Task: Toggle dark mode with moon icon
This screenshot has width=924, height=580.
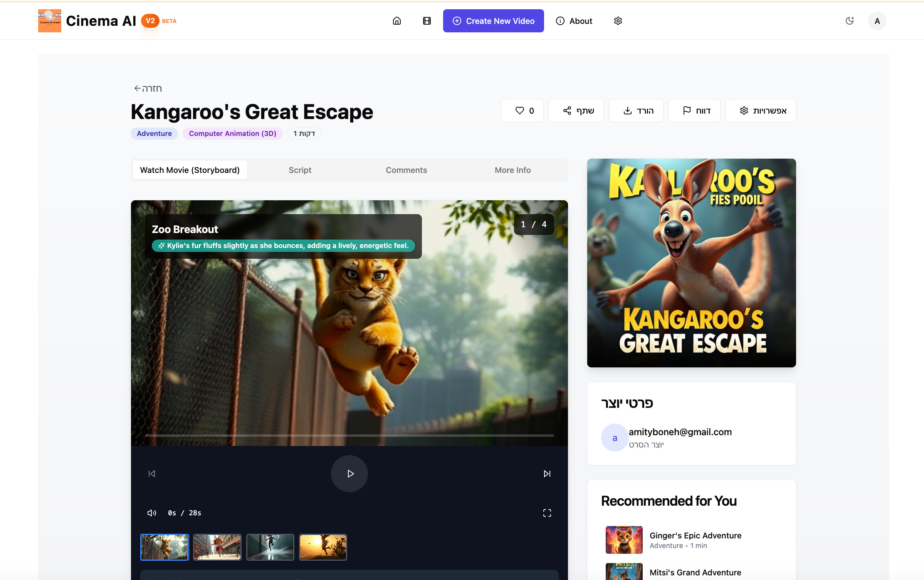Action: point(850,21)
